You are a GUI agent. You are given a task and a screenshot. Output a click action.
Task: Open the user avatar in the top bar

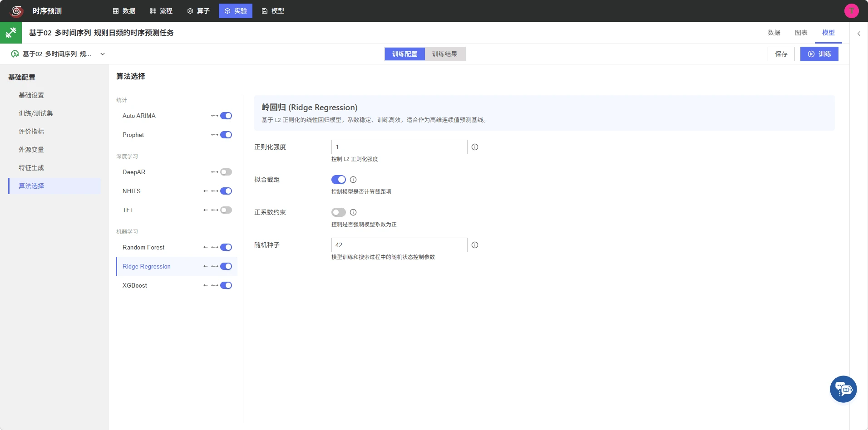click(x=851, y=11)
